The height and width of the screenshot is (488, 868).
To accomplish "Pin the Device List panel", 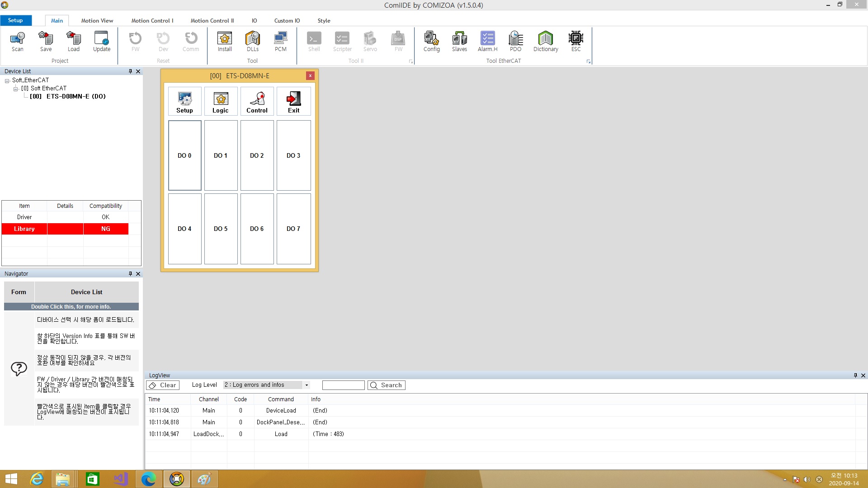I will (130, 71).
